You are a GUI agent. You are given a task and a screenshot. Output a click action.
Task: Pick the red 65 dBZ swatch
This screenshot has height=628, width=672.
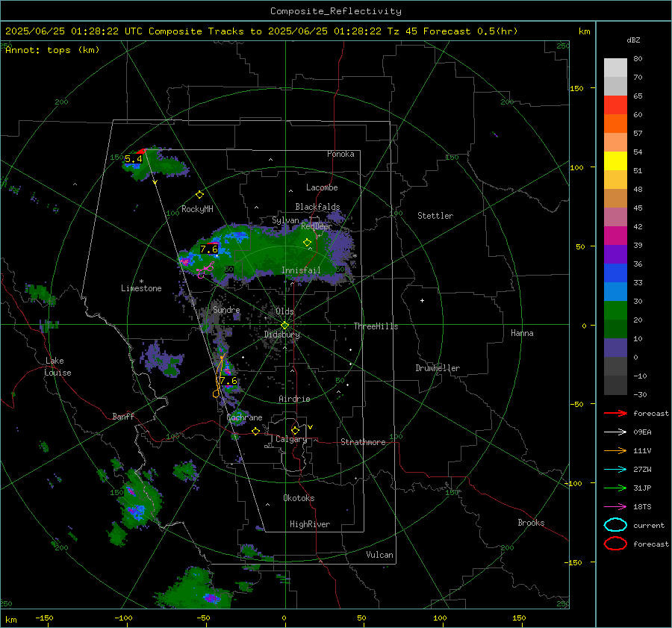615,105
